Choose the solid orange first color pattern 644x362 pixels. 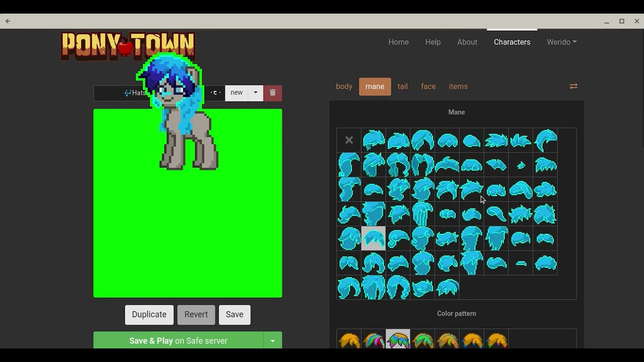(349, 339)
